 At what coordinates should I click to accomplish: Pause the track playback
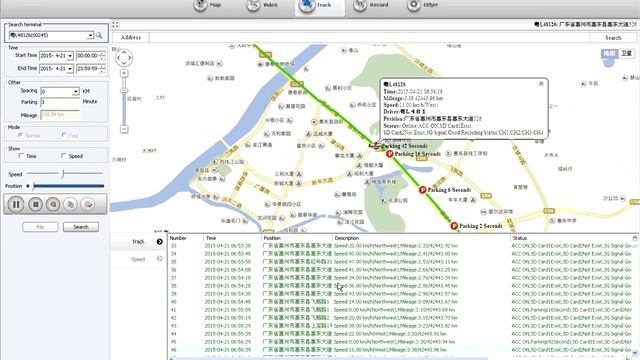click(16, 204)
